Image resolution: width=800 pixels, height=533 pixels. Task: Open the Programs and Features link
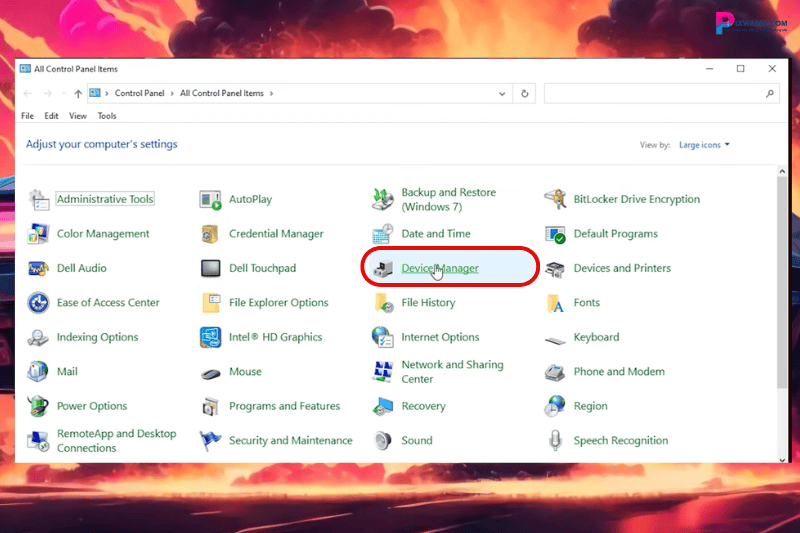(284, 406)
